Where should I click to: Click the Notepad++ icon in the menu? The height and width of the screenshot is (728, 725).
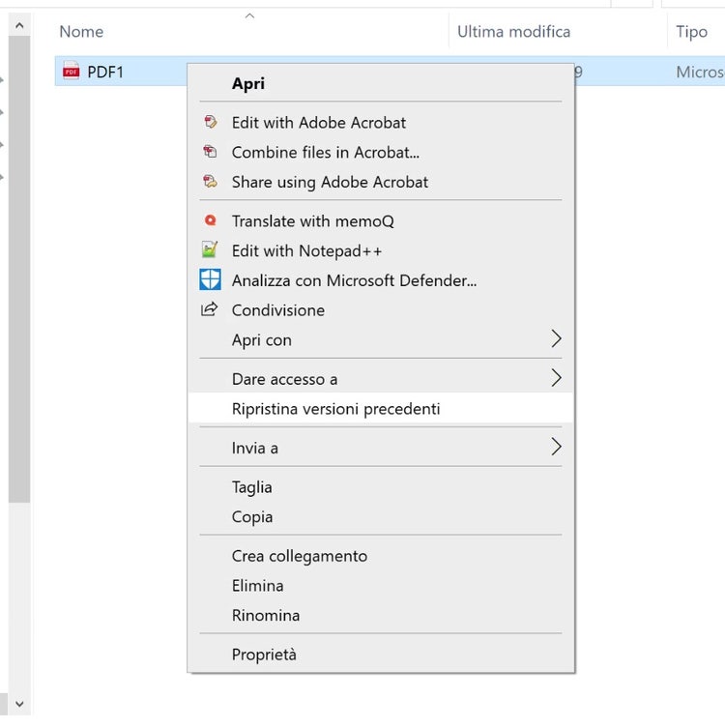210,250
